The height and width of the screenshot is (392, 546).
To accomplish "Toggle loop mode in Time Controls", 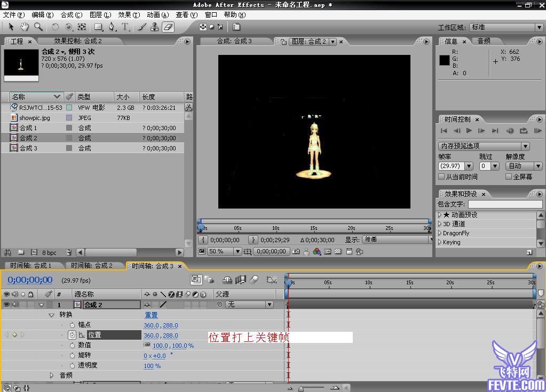I will click(524, 131).
